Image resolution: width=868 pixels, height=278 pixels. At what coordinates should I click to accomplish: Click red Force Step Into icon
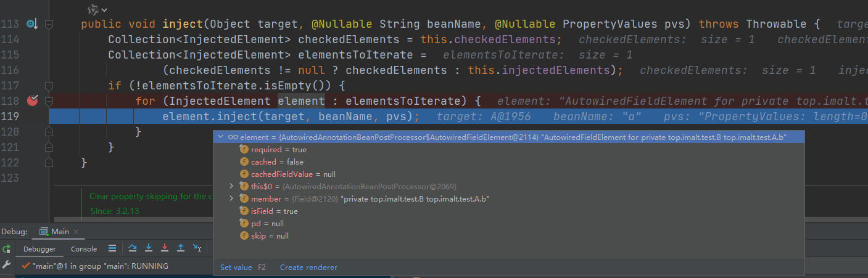165,248
